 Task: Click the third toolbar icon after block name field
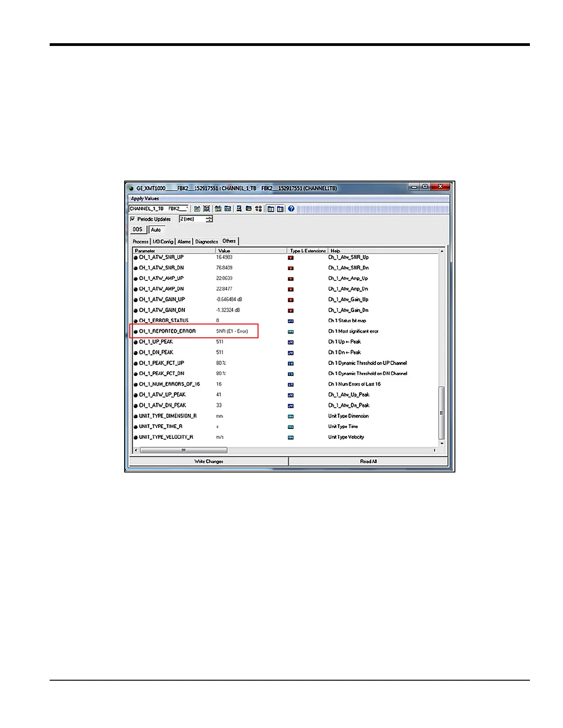(x=218, y=209)
